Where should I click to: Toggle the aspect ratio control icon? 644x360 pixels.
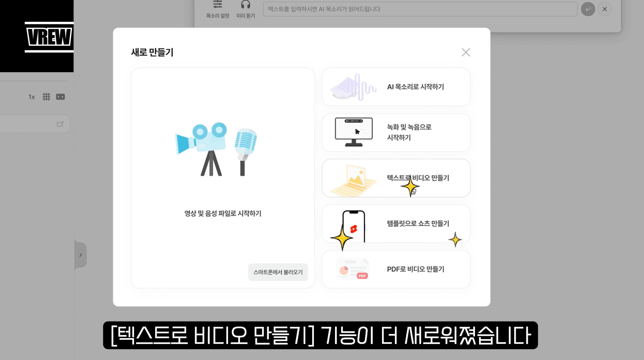point(60,97)
